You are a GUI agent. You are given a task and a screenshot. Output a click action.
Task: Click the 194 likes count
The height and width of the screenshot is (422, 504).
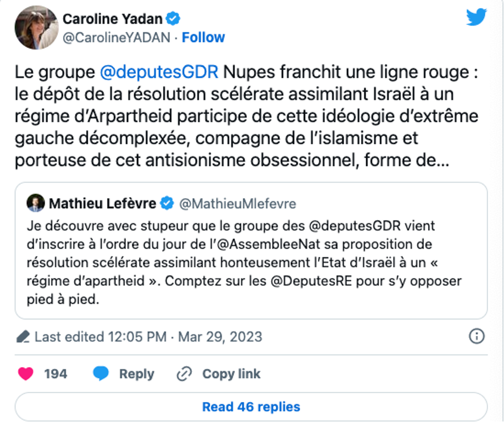coord(56,374)
